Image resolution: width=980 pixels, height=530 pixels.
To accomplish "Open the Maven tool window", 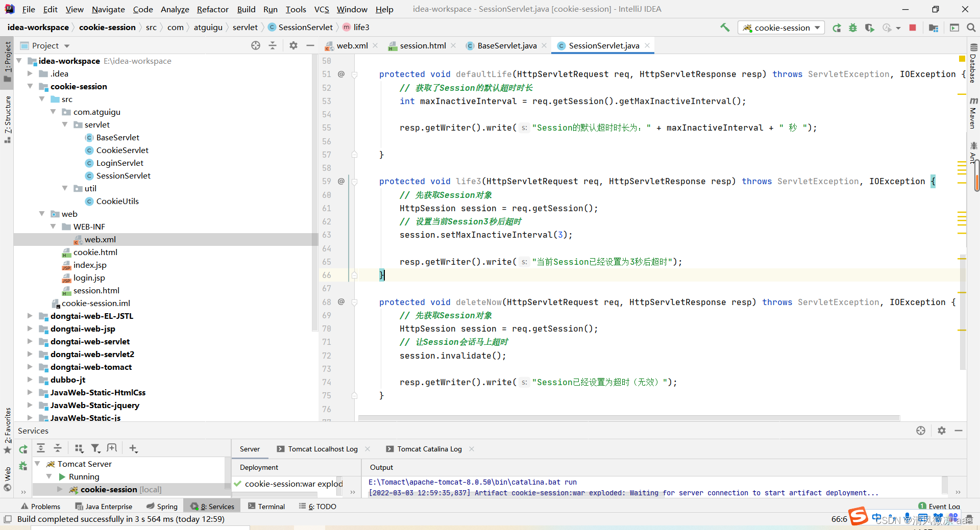I will coord(973,113).
